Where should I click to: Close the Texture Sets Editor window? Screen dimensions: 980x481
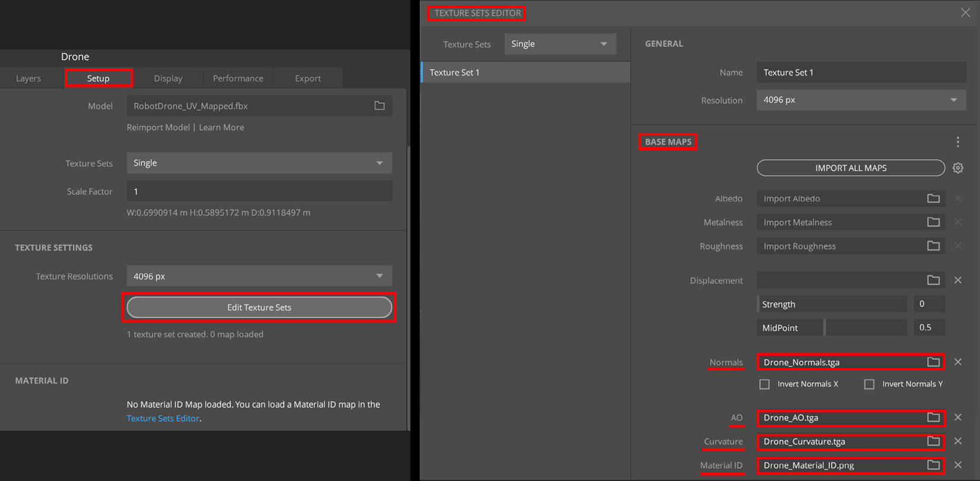coord(966,12)
